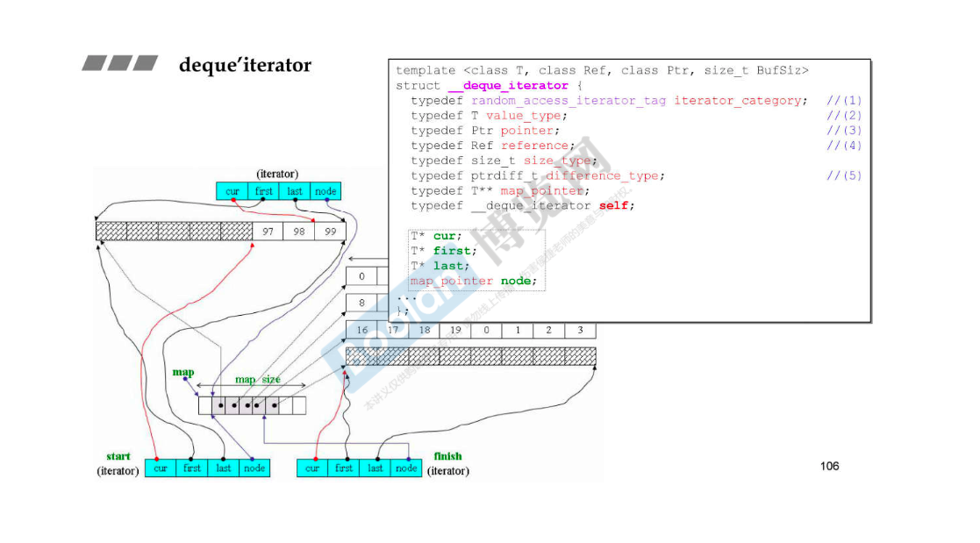Click buffer cell 3 in the bottom row
This screenshot has height=543, width=980.
click(581, 330)
